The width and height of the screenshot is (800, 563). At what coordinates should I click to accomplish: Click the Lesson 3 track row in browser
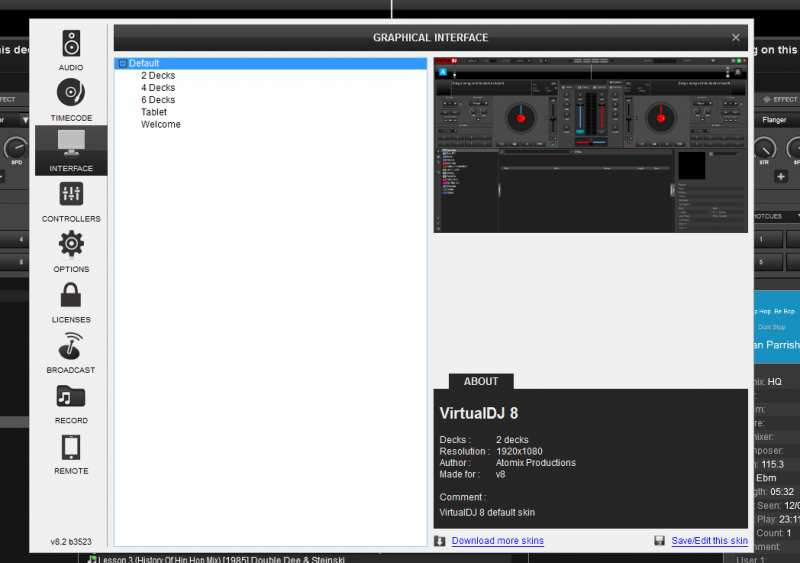[221, 559]
